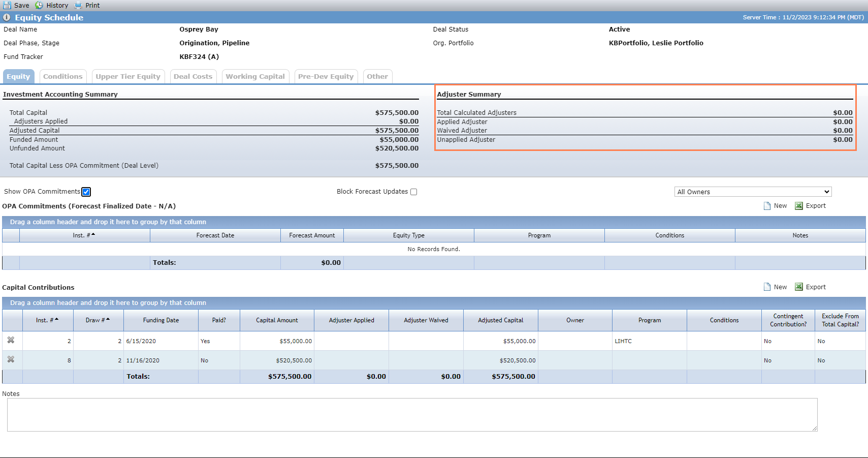Screen dimensions: 868x458
Task: Sort by Owner column header
Action: coord(575,320)
